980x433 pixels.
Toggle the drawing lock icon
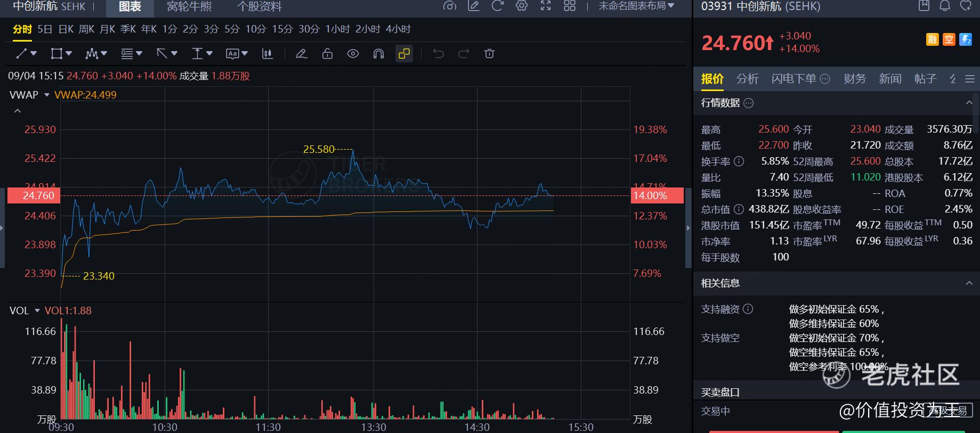coord(327,53)
